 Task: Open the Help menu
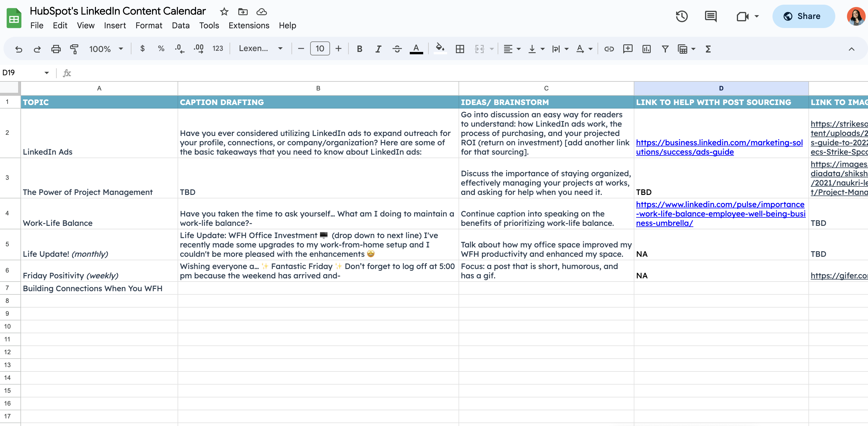(287, 26)
